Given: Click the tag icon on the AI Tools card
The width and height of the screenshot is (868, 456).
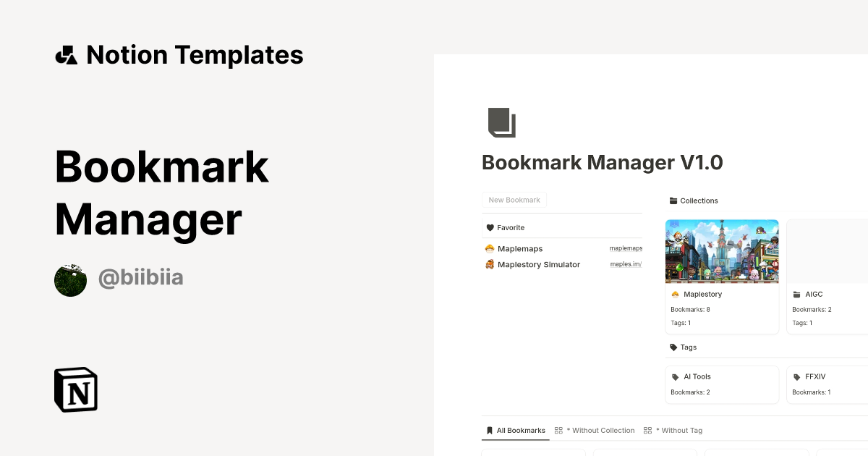Looking at the screenshot, I should tap(675, 376).
